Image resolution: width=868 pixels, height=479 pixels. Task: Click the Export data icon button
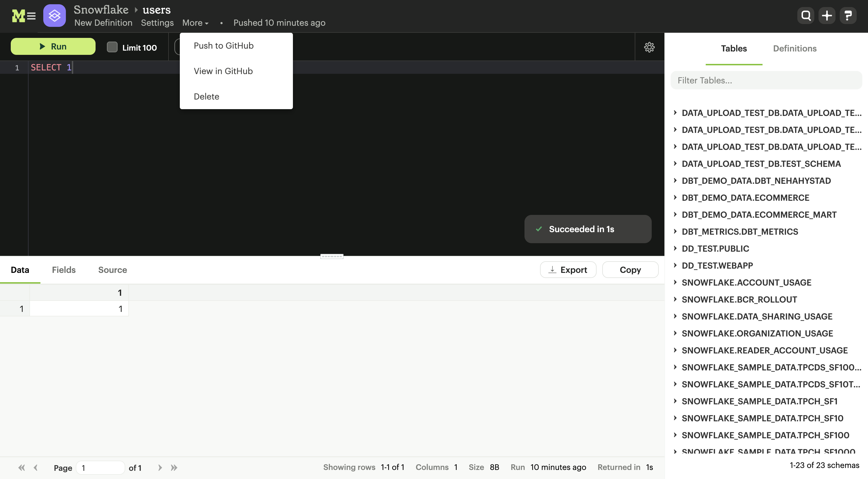tap(567, 269)
